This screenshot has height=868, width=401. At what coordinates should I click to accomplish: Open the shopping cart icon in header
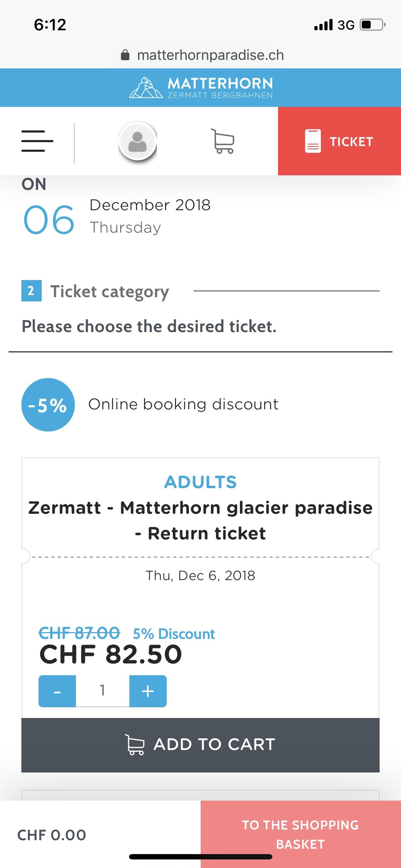[x=223, y=141]
